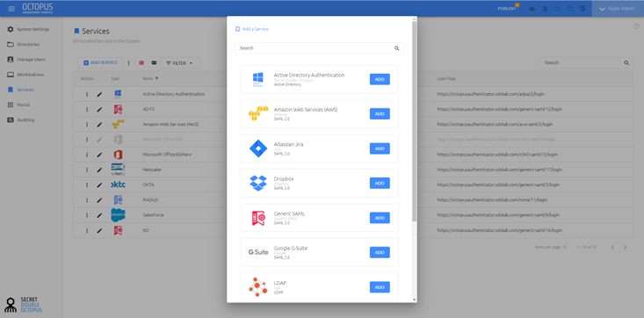
Task: Open actions menu for Netscaler row
Action: coord(87,170)
